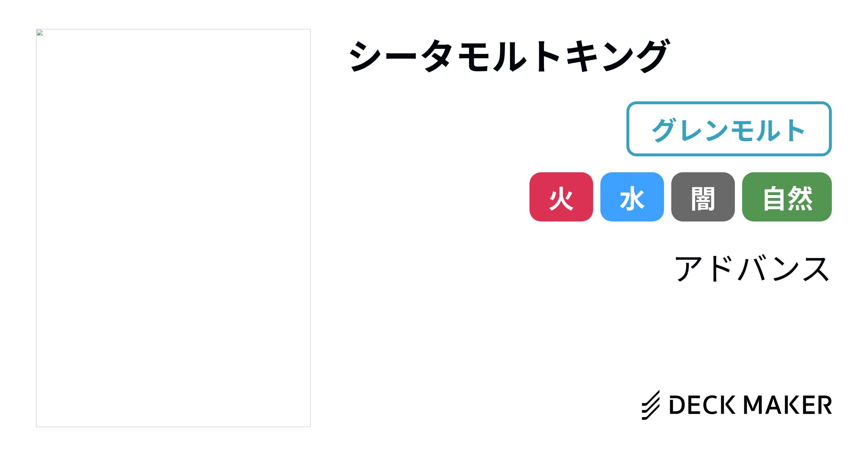The height and width of the screenshot is (456, 868).
Task: Select the blue 水 water civilization badge
Action: coord(632,197)
